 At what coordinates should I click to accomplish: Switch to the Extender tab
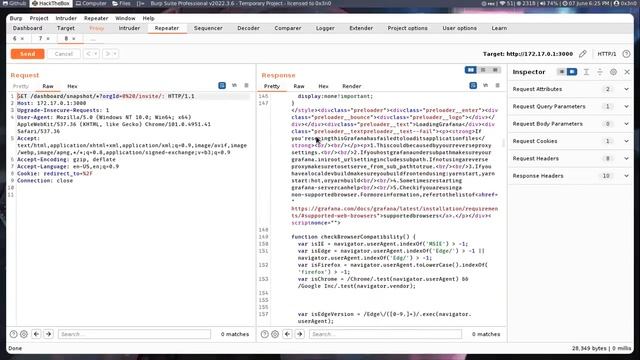point(361,28)
